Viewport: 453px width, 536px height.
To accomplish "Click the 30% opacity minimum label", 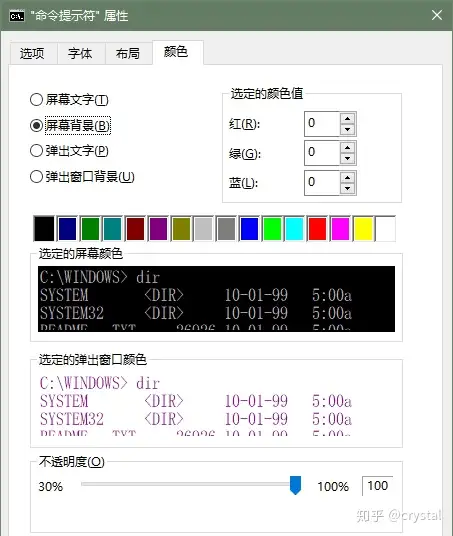I will pyautogui.click(x=51, y=486).
